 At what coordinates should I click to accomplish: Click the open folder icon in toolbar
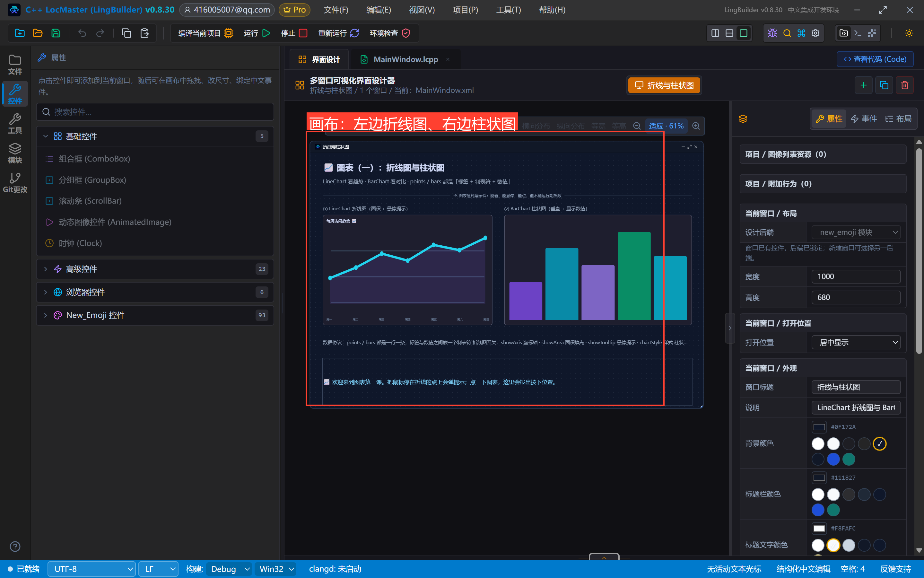(38, 33)
